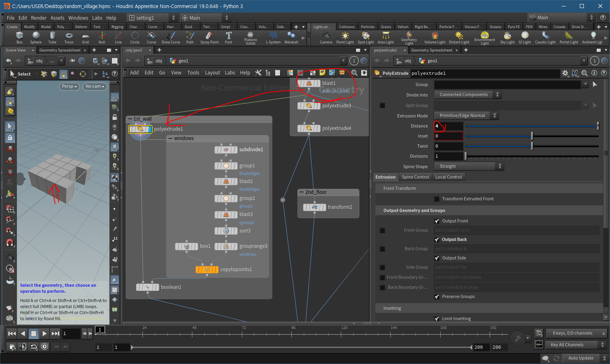Open the Extrusion Mode dropdown

[x=466, y=115]
